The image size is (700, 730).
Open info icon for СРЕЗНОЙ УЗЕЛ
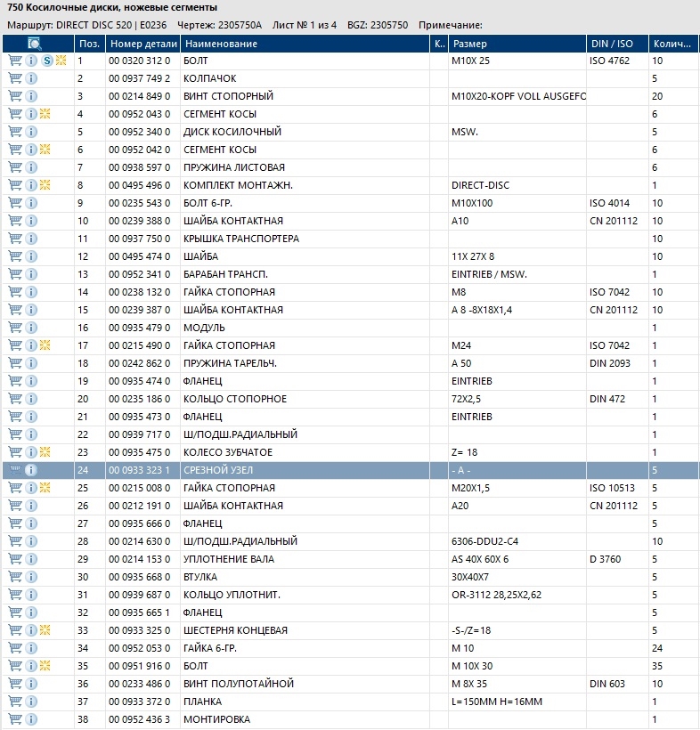pos(31,470)
